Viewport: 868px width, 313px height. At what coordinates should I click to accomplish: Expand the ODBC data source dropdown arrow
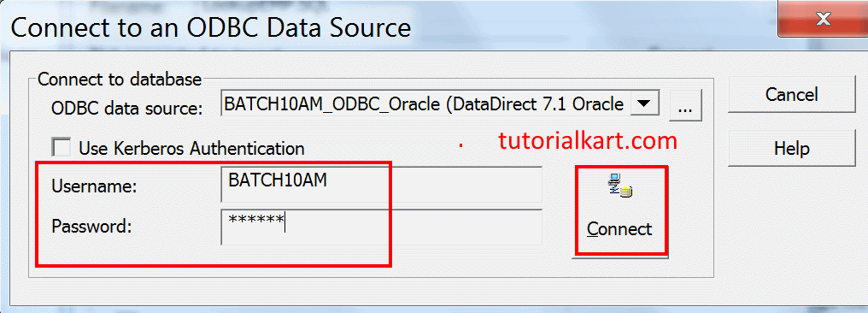644,103
